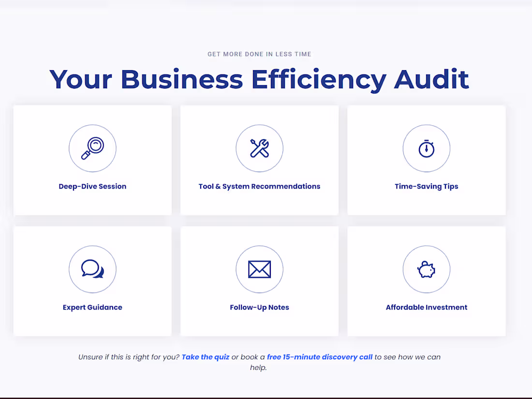Click the stopwatch Time-Saving Tips icon
This screenshot has height=399, width=532.
click(x=426, y=148)
